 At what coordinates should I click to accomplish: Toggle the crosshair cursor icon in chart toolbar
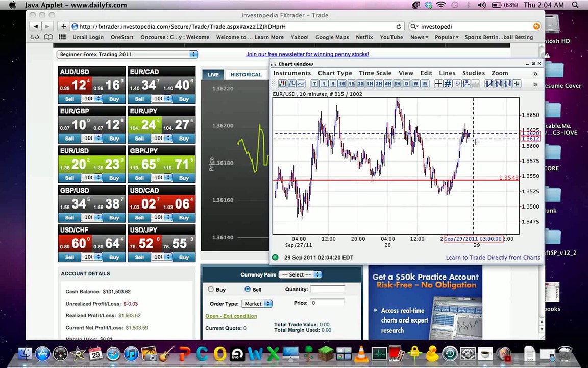pos(438,84)
